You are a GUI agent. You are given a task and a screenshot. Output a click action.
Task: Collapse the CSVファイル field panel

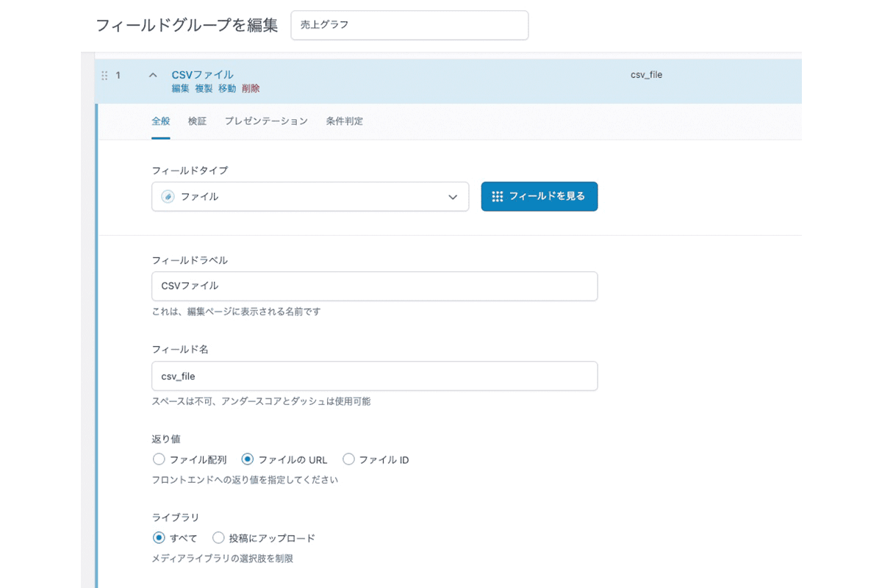[x=153, y=74]
